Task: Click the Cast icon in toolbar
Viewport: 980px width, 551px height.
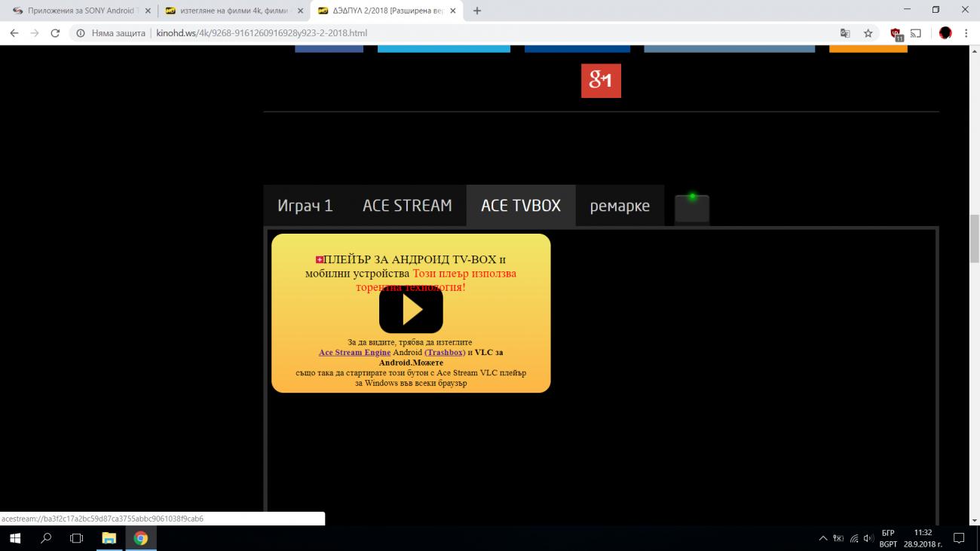Action: [916, 33]
